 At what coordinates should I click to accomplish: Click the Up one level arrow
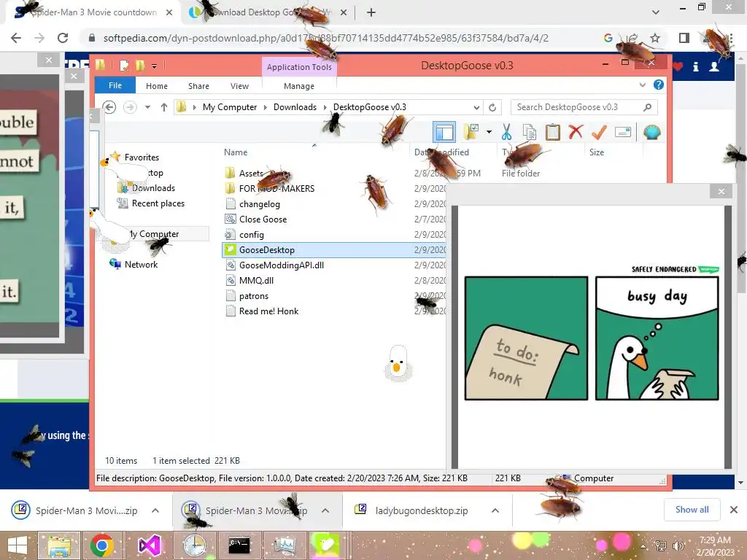[164, 107]
